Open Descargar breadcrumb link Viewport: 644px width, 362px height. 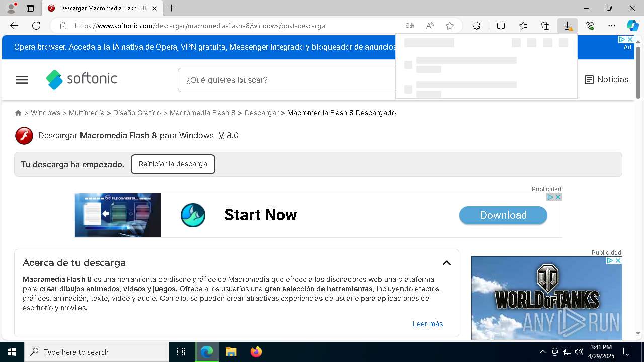click(261, 113)
